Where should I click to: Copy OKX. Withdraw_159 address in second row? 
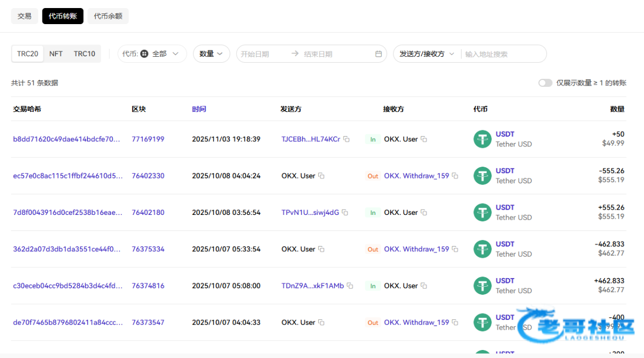pos(455,176)
